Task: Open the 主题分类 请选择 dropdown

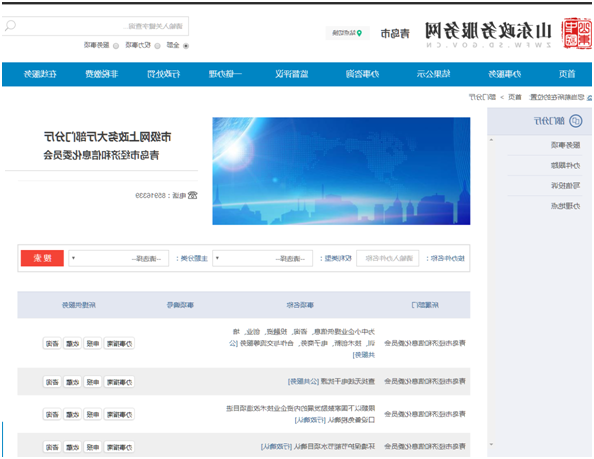Action: [x=119, y=259]
